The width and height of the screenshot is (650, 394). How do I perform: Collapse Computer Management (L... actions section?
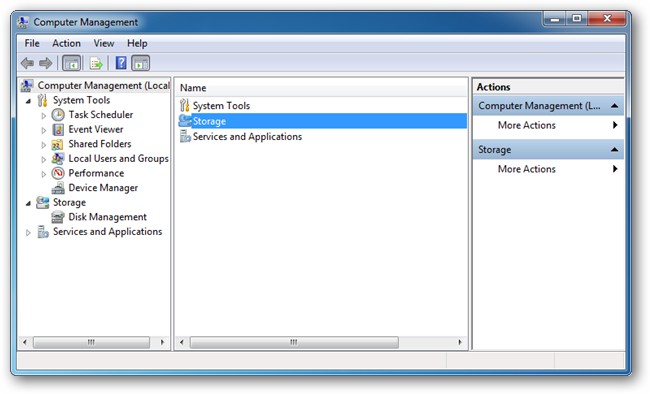point(615,106)
